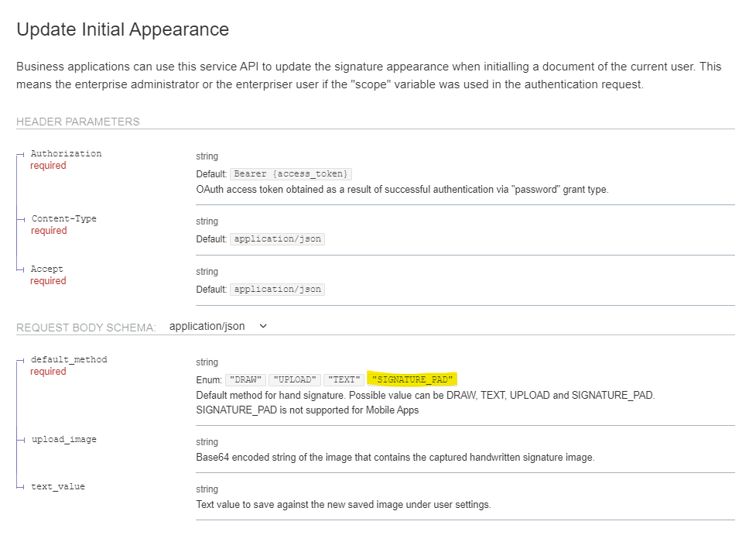This screenshot has width=756, height=542.
Task: Click the Content-Type application/json default value
Action: point(277,239)
